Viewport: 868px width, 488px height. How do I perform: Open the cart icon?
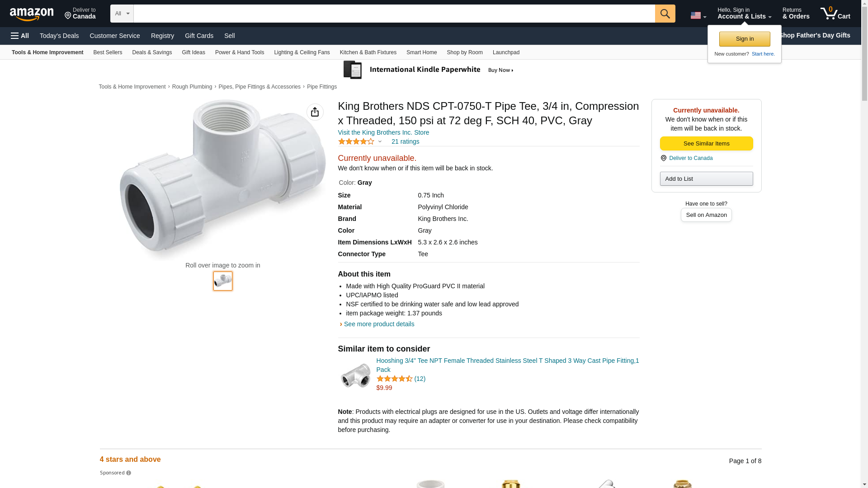pos(835,14)
